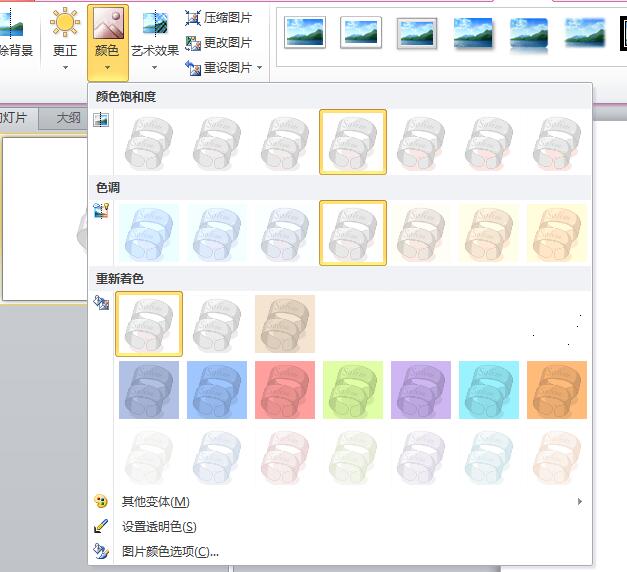This screenshot has height=572, width=627.
Task: Select third saturation preset
Action: coord(285,142)
